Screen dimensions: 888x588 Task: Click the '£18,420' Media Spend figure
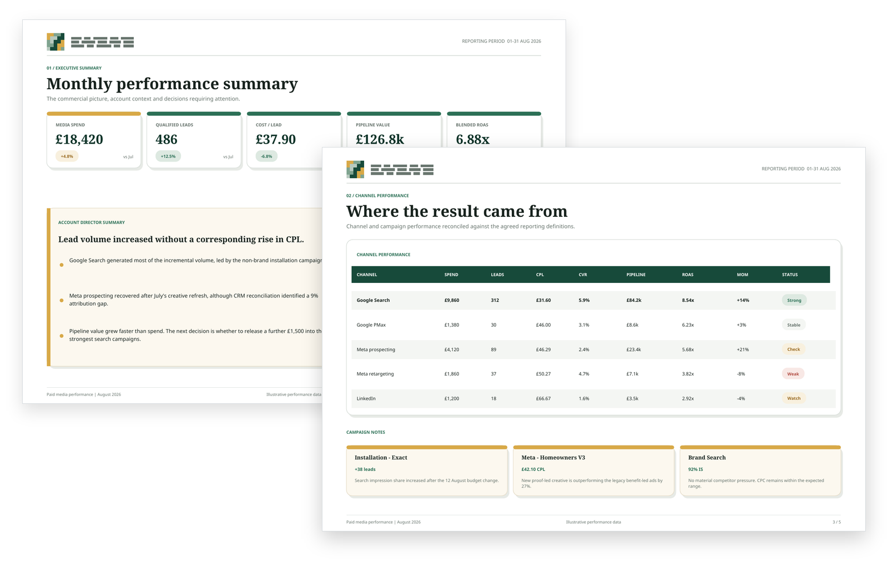[x=79, y=139]
